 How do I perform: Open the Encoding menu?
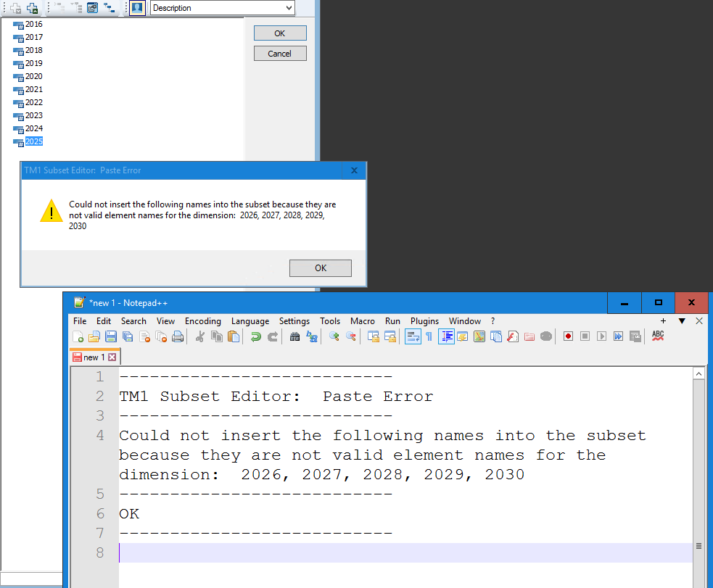(x=202, y=321)
